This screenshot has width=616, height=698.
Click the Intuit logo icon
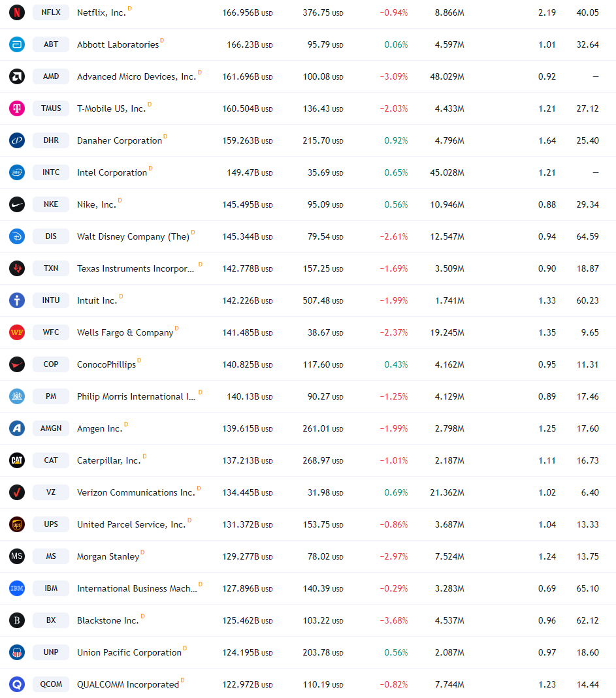click(17, 300)
